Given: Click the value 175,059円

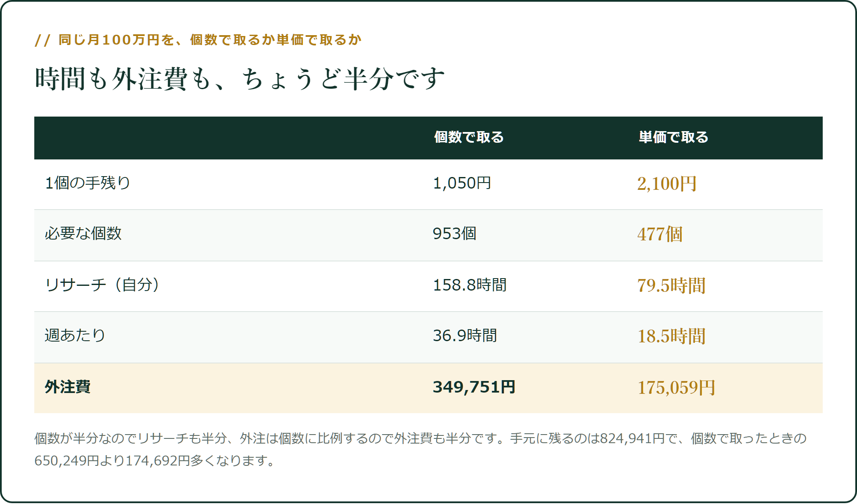Looking at the screenshot, I should pos(676,387).
